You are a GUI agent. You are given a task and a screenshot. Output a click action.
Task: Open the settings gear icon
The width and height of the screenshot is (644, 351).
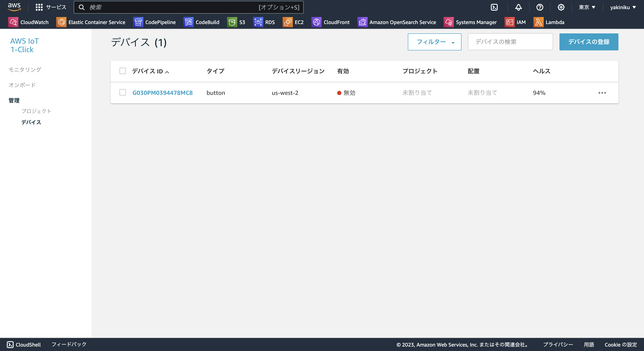coord(561,7)
